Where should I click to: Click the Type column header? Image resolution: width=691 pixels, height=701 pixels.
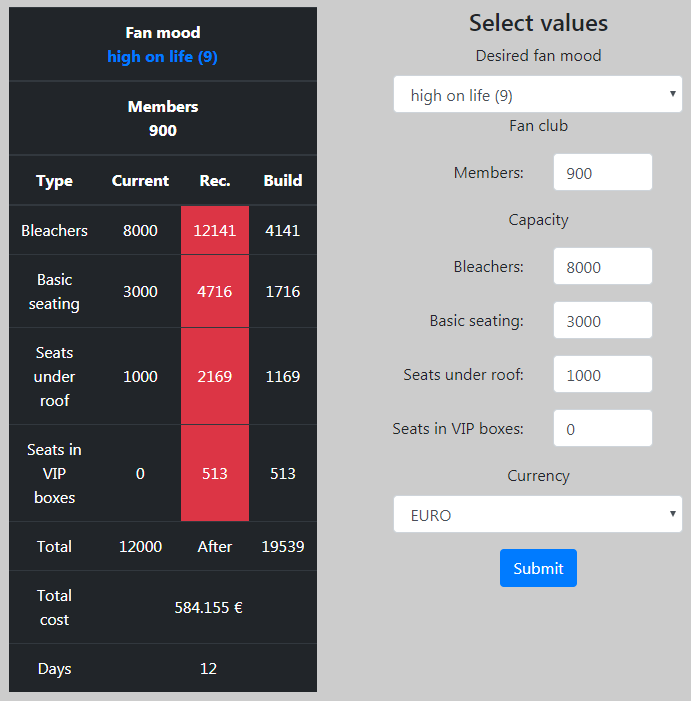pyautogui.click(x=55, y=181)
